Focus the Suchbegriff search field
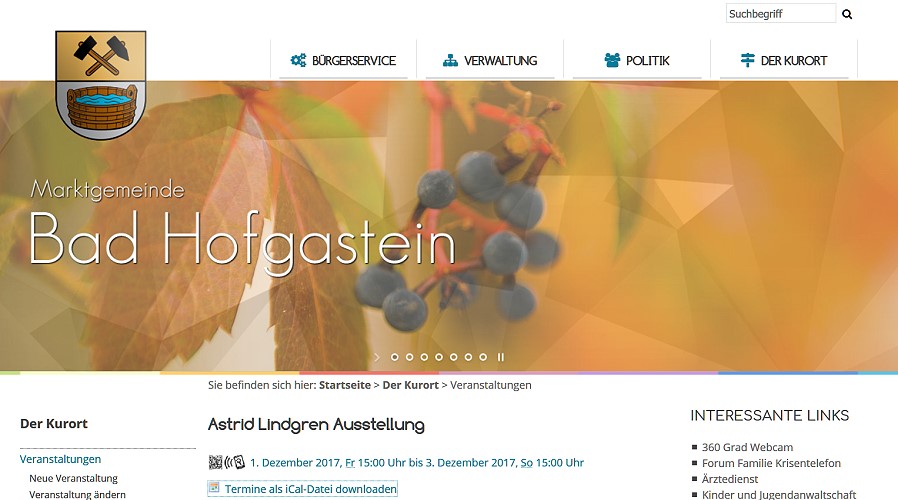This screenshot has width=898, height=500. (781, 14)
